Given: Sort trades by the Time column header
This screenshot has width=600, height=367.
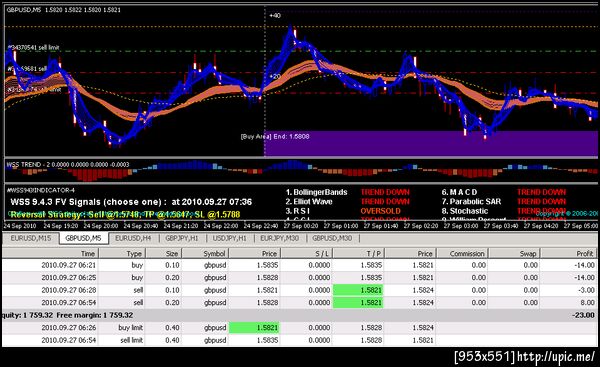Looking at the screenshot, I should (x=51, y=253).
